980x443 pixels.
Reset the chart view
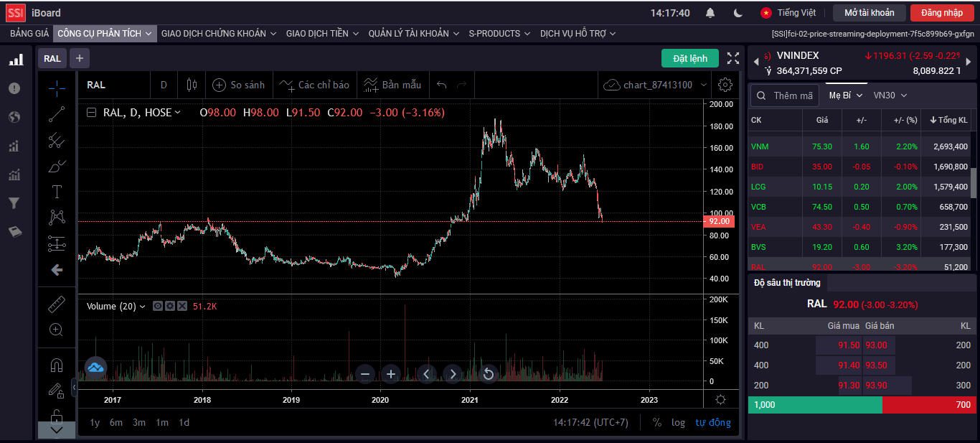[488, 373]
